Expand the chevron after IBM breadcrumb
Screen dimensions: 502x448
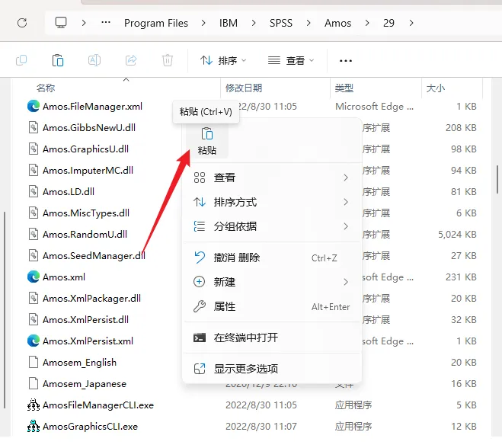point(254,23)
